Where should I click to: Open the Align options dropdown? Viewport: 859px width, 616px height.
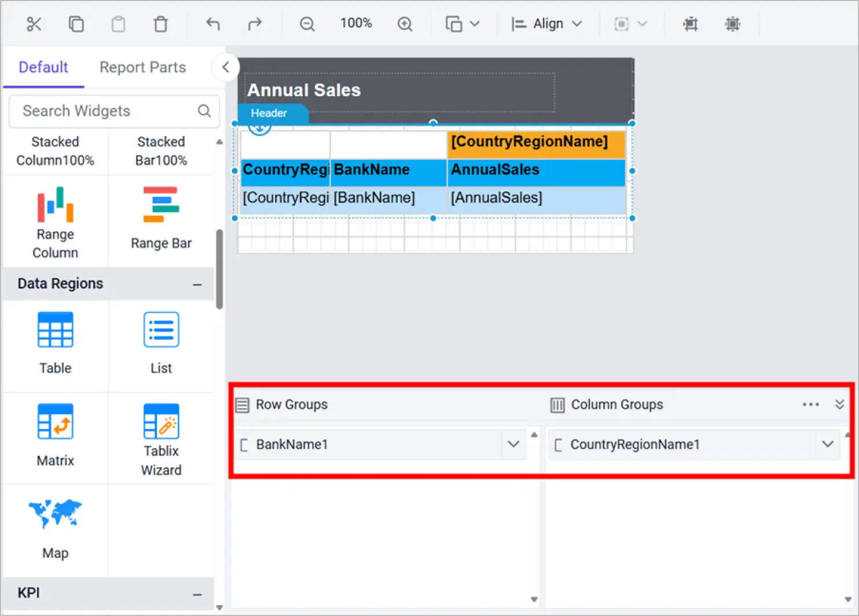577,24
